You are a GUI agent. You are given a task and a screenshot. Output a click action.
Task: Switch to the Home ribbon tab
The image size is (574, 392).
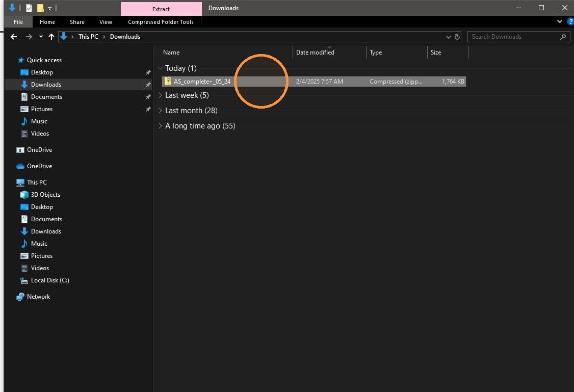(47, 22)
